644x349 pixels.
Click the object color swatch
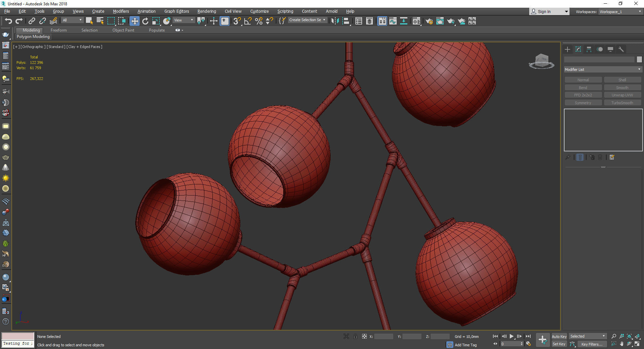(x=639, y=59)
